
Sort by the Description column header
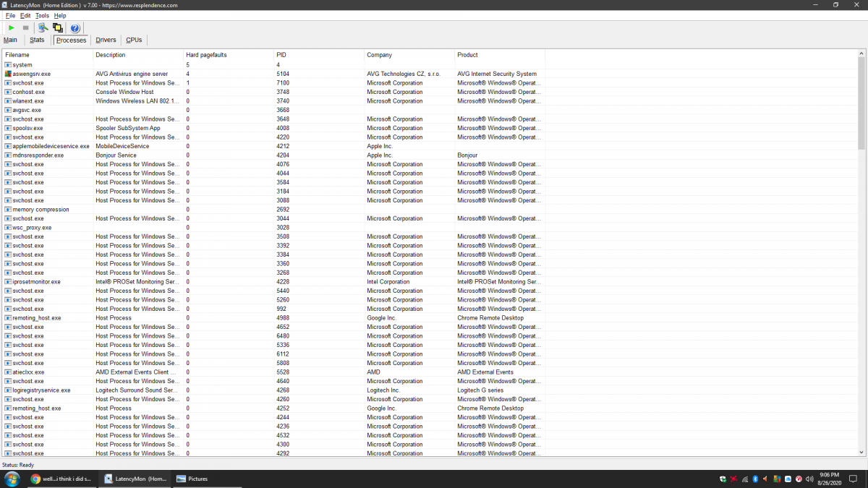click(138, 55)
